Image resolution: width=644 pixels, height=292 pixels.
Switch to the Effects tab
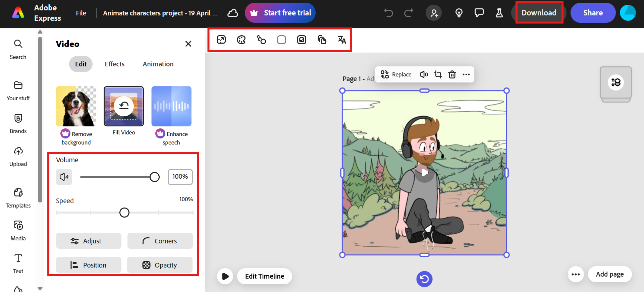[114, 64]
